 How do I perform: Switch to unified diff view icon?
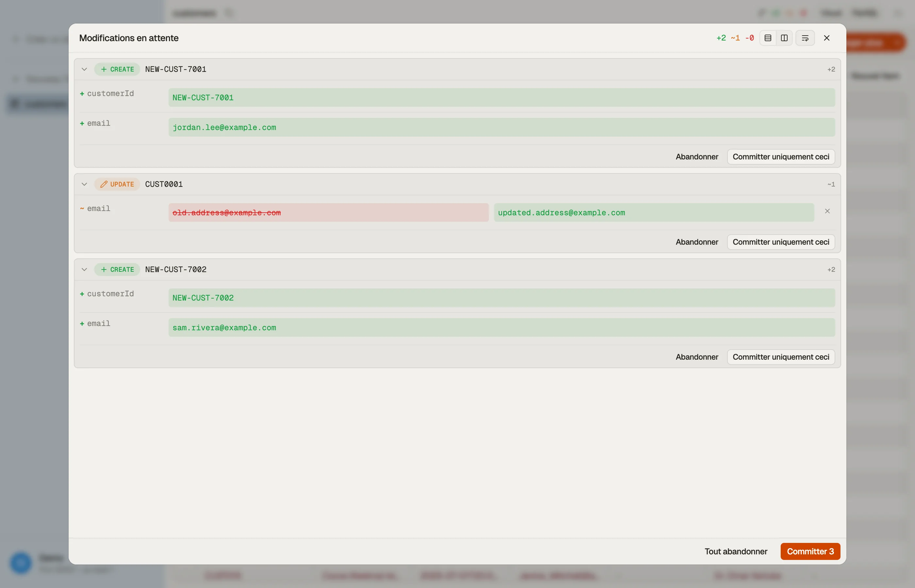(x=768, y=38)
